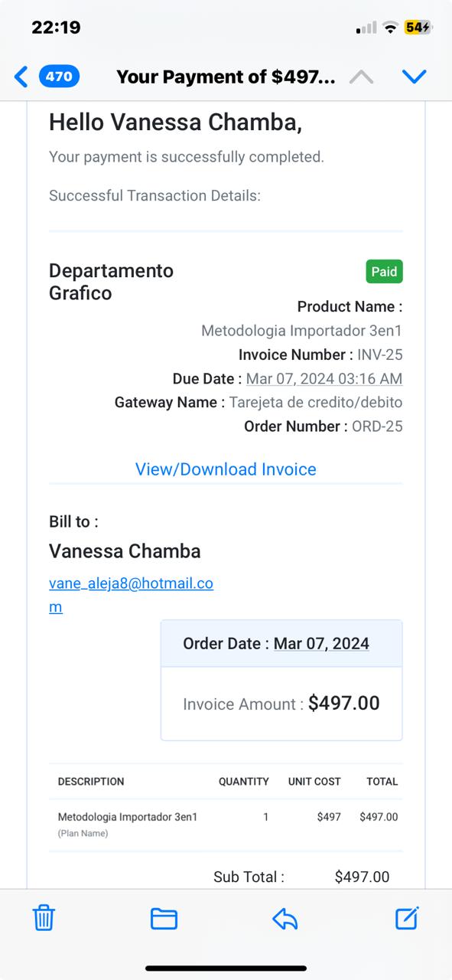452x980 pixels.
Task: Tap the email subject Your Payment of $497
Action: click(226, 77)
